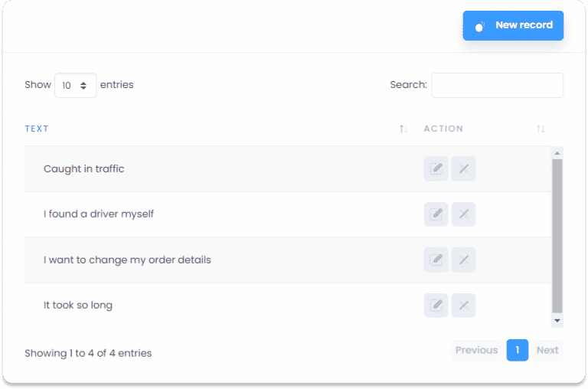The image size is (588, 389).
Task: Open the entries-per-page dropdown showing 10
Action: pyautogui.click(x=75, y=86)
